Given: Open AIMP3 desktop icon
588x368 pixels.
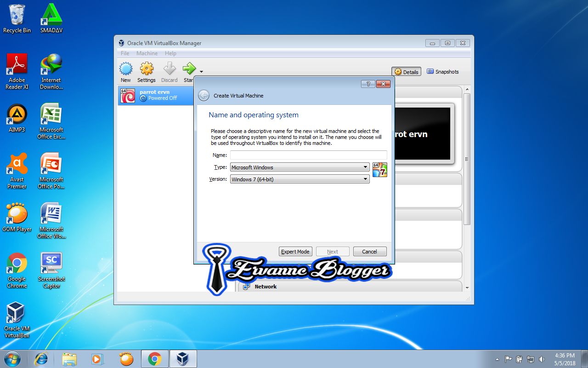Looking at the screenshot, I should 17,118.
